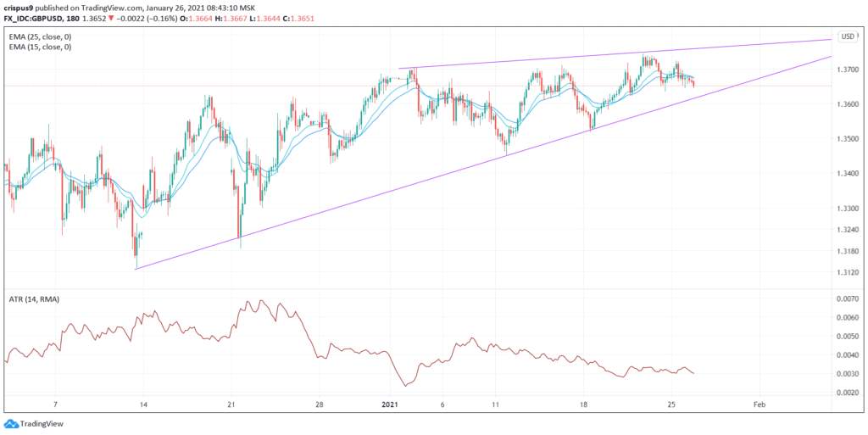Select the EMA (25, close, 0) indicator label
Viewport: 868px width, 435px height.
(x=40, y=36)
